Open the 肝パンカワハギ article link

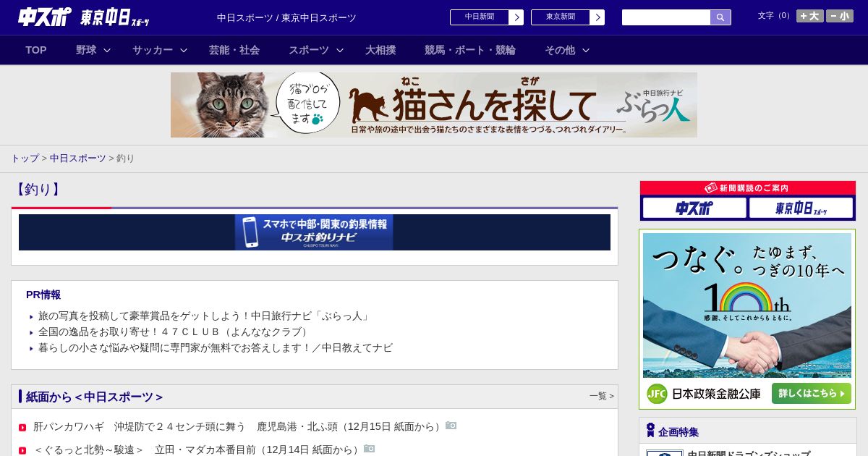(x=238, y=427)
